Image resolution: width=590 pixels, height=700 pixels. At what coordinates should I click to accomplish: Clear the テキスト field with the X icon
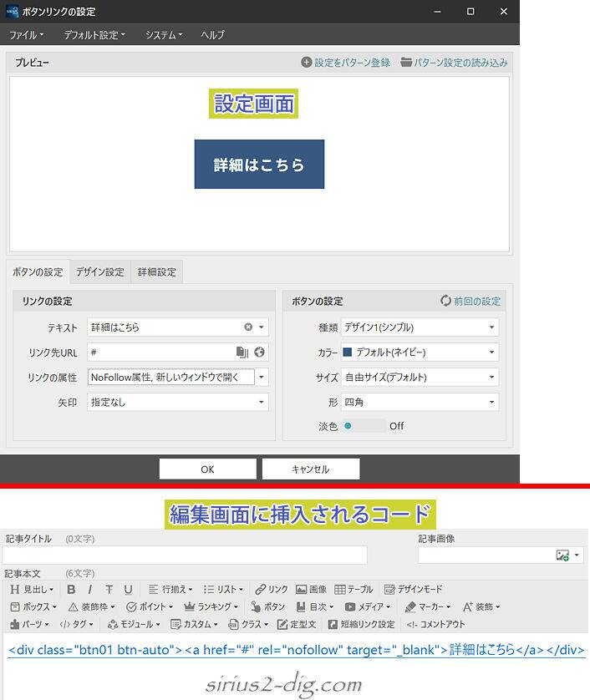pos(248,327)
